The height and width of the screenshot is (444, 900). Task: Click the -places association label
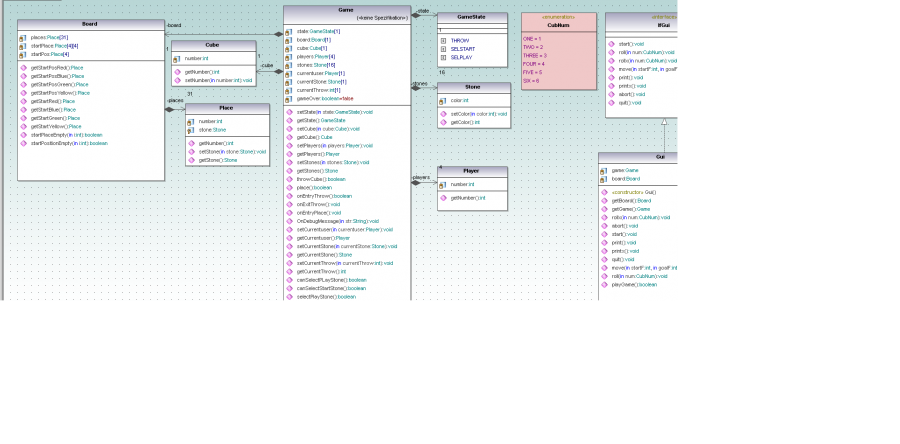[174, 100]
